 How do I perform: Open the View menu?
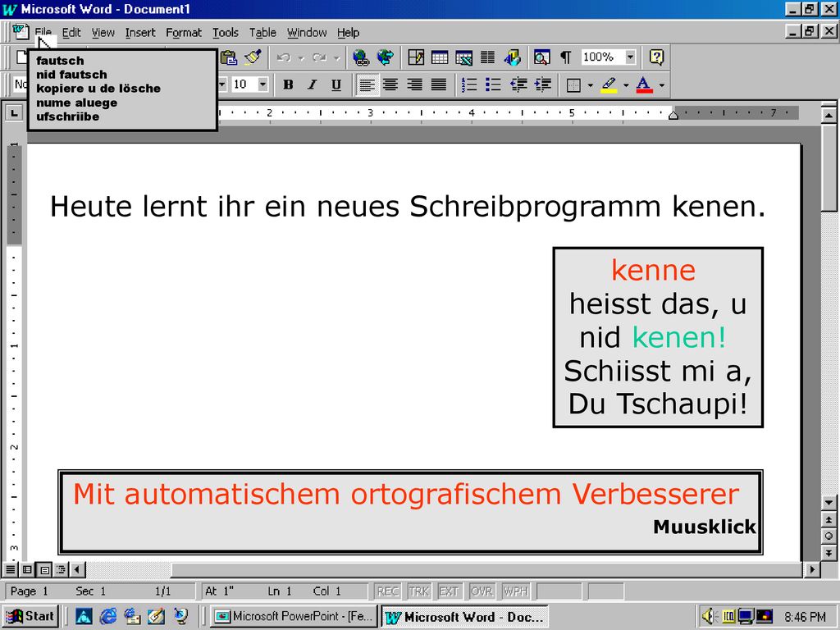tap(103, 33)
